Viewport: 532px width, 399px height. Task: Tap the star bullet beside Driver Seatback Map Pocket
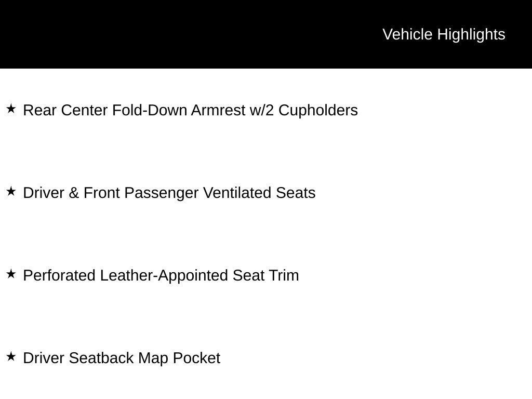[11, 356]
